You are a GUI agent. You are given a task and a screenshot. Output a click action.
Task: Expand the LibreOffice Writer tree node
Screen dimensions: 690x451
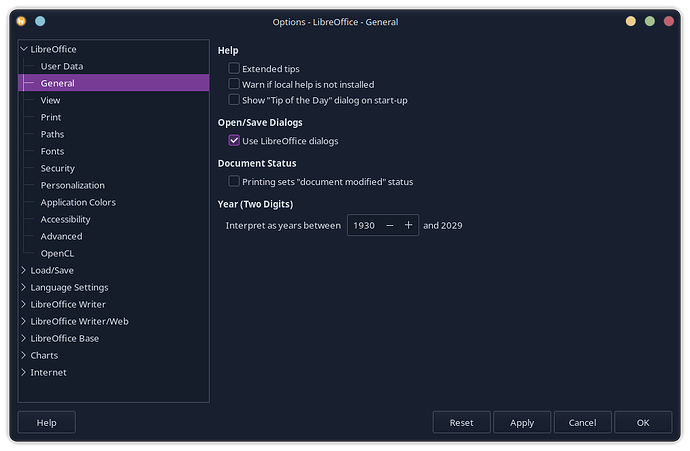coord(24,304)
